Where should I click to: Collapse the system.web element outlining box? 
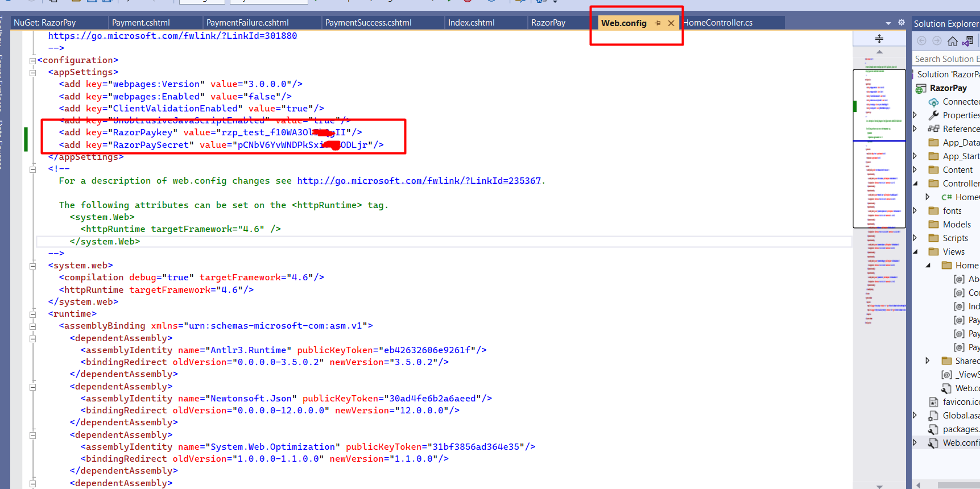32,266
